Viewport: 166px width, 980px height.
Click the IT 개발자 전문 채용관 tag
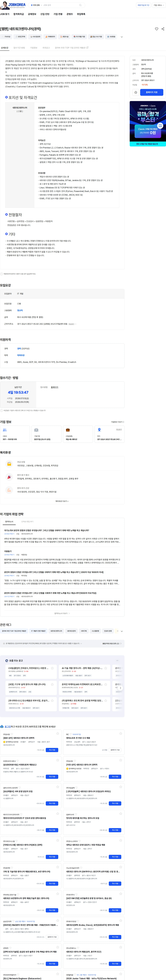[38, 631]
